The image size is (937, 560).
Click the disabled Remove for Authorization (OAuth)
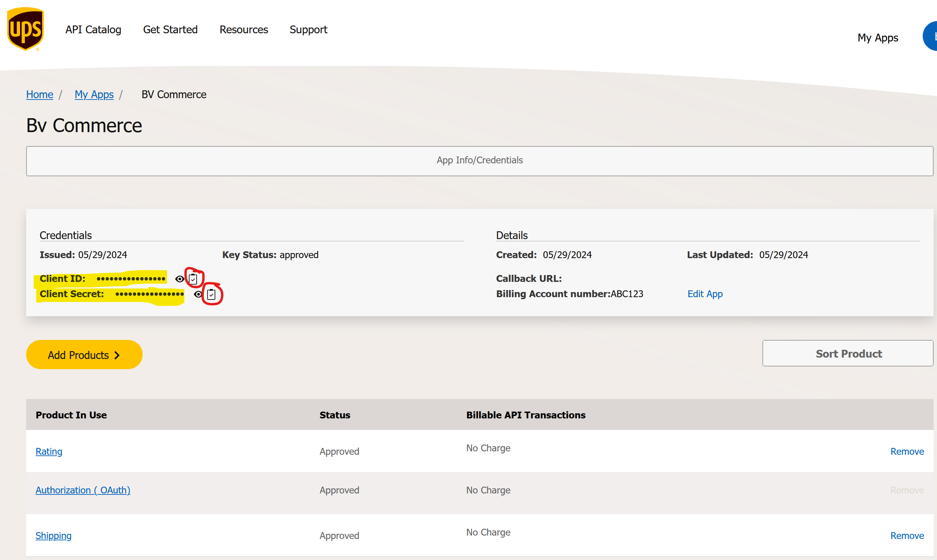(x=907, y=490)
